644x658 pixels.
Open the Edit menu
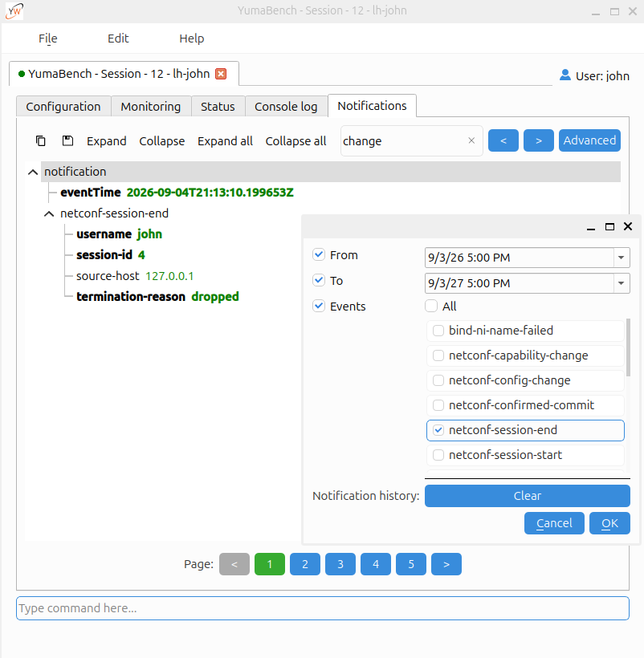(118, 39)
